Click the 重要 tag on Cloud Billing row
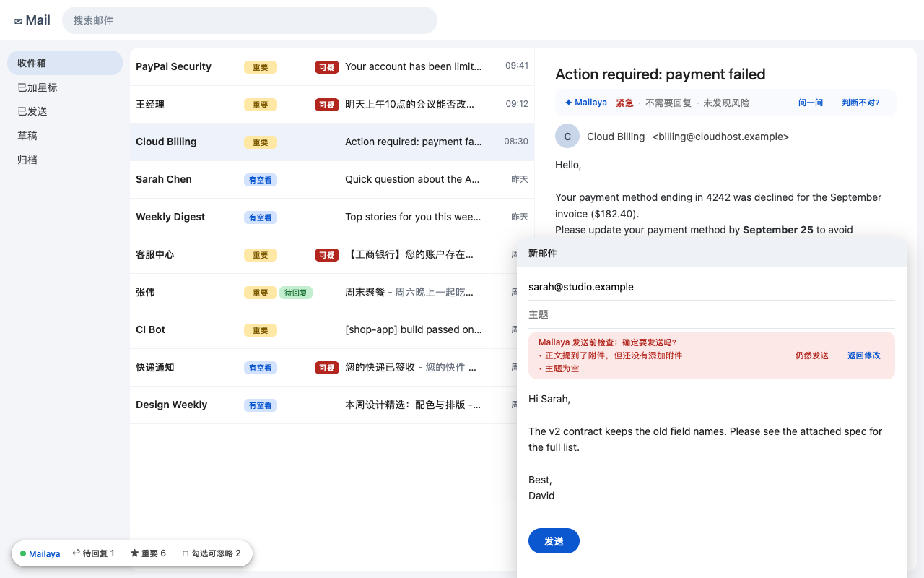Image resolution: width=924 pixels, height=578 pixels. (x=261, y=142)
